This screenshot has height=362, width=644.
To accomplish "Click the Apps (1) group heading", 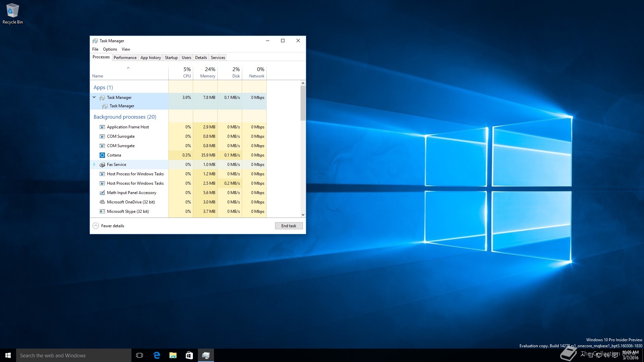I will (103, 87).
